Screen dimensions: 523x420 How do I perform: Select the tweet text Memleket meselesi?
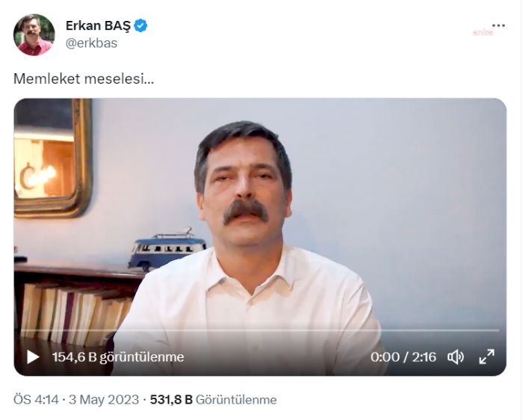[x=84, y=79]
